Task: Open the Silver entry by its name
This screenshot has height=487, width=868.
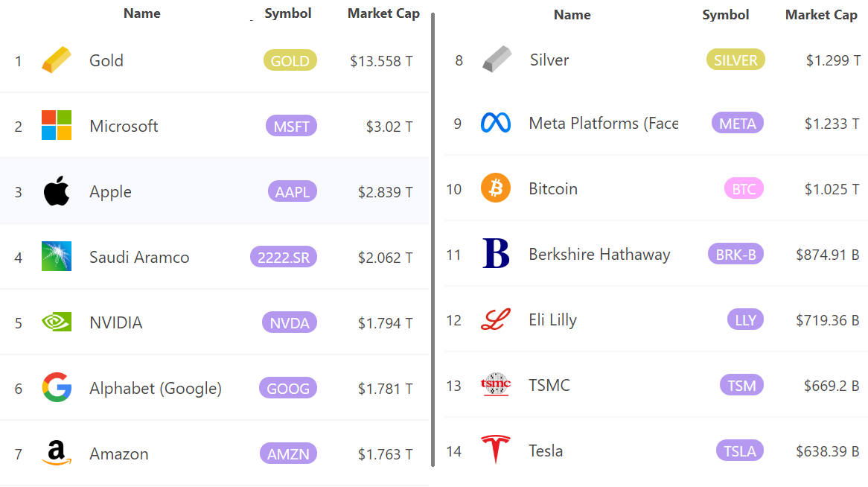Action: 549,60
